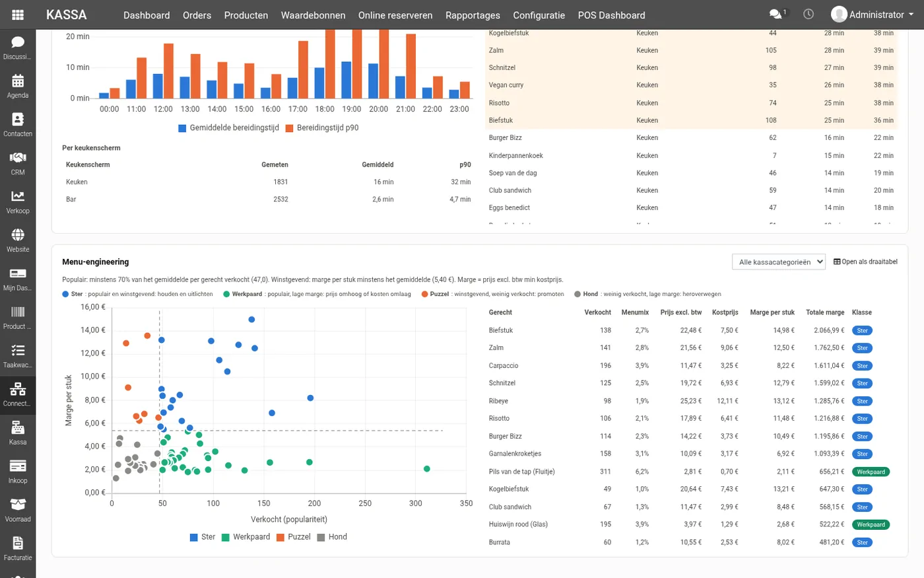Click the Hond grey legend swatch
The width and height of the screenshot is (924, 578).
tap(321, 538)
